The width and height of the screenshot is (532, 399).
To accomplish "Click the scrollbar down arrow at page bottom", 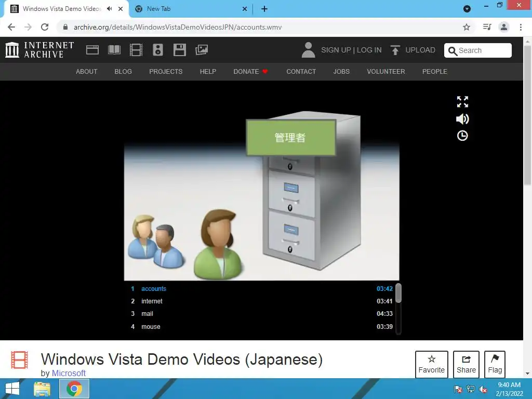I will (527, 374).
